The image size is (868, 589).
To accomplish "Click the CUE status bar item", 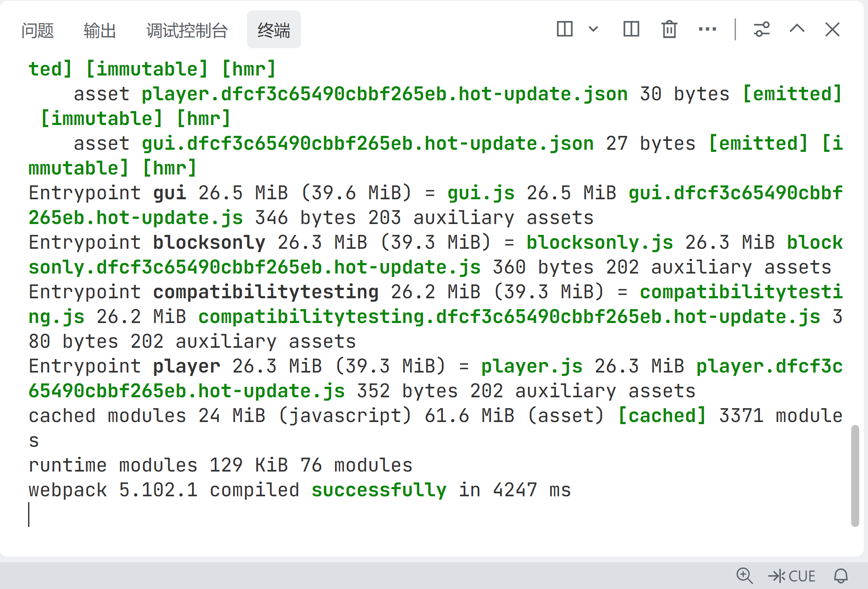I will [792, 576].
